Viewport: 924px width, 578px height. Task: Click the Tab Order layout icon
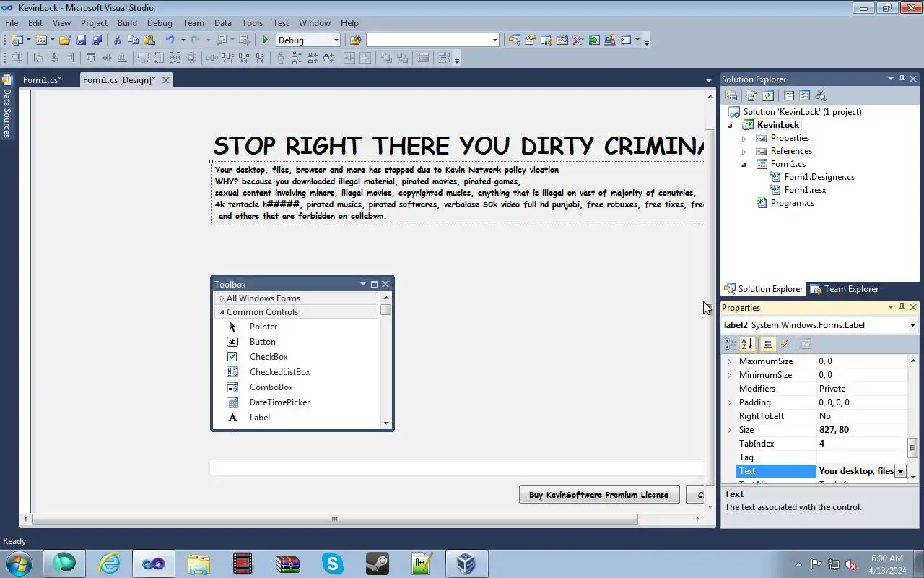pos(443,58)
